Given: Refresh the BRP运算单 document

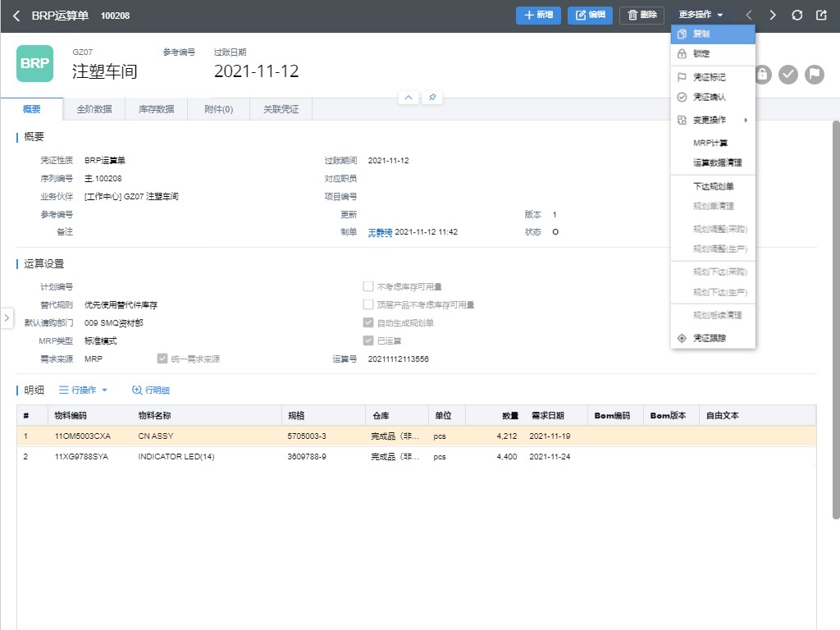Looking at the screenshot, I should point(797,15).
